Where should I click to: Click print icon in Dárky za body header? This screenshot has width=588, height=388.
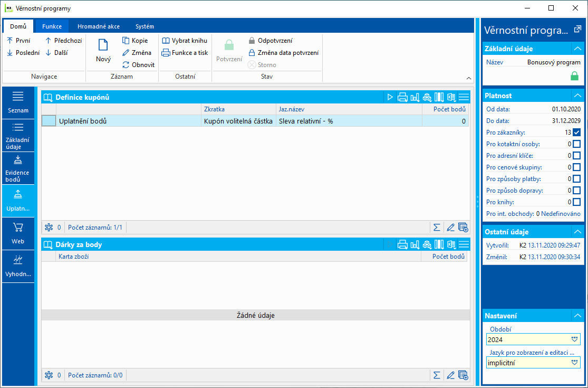(x=402, y=244)
